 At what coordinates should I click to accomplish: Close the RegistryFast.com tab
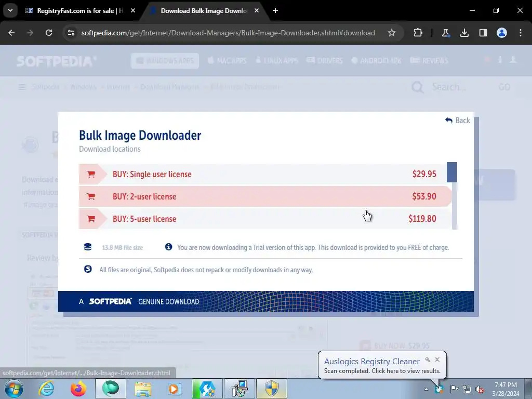tap(133, 10)
